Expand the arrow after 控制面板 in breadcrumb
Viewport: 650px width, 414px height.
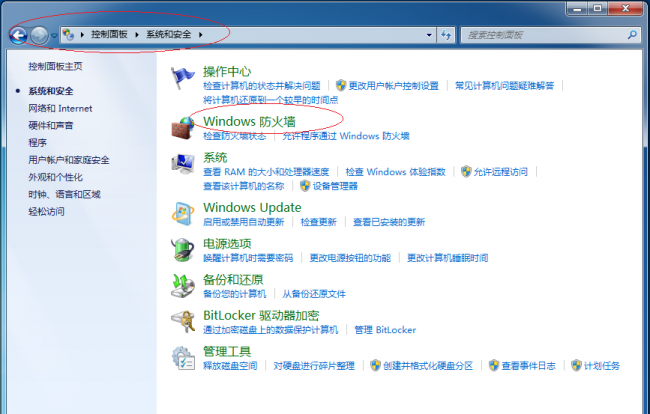coord(137,35)
